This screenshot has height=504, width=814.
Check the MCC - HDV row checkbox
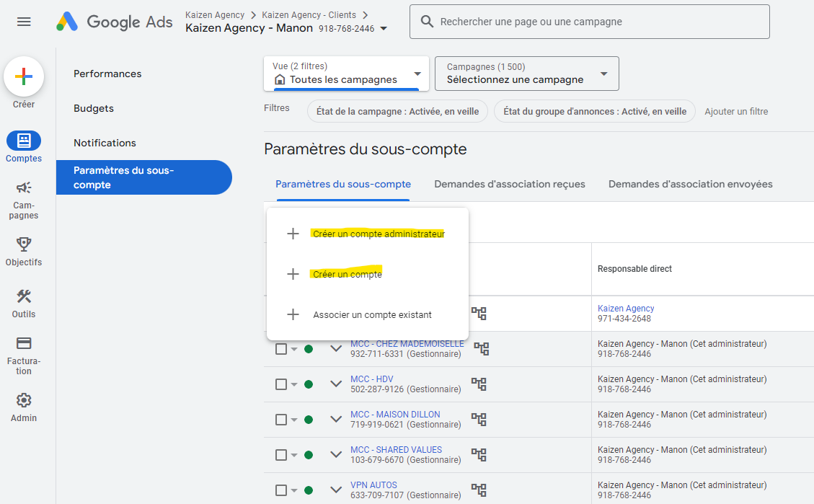281,384
